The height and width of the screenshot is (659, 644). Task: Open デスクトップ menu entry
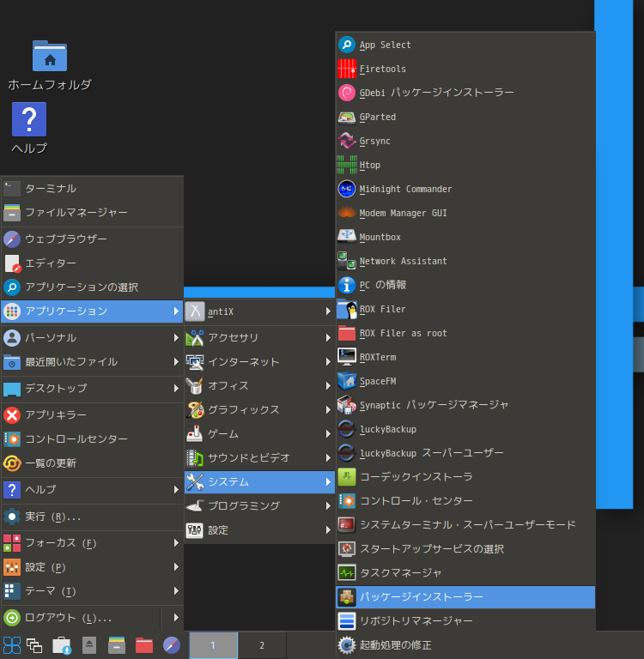[92, 389]
